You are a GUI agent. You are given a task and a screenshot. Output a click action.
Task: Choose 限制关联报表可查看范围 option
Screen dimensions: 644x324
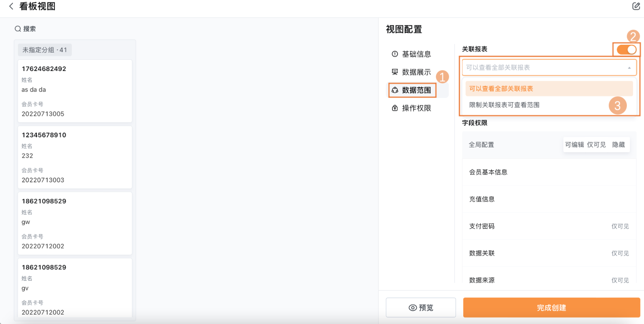[x=504, y=105]
